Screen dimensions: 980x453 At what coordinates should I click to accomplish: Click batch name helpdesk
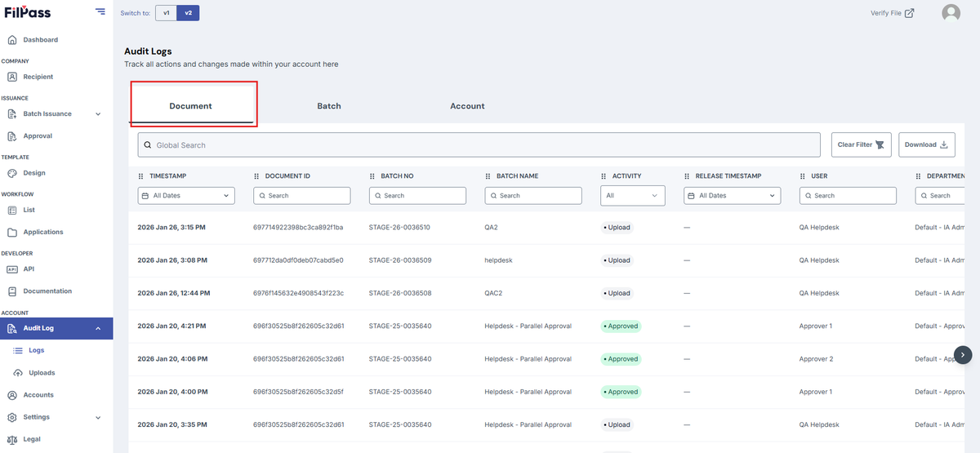pyautogui.click(x=498, y=260)
